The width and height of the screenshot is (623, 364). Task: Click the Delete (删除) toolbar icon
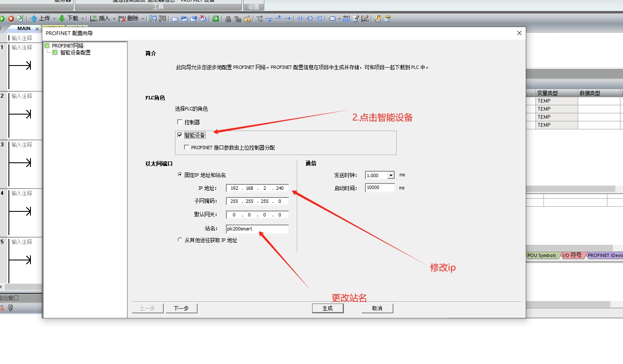pyautogui.click(x=122, y=19)
